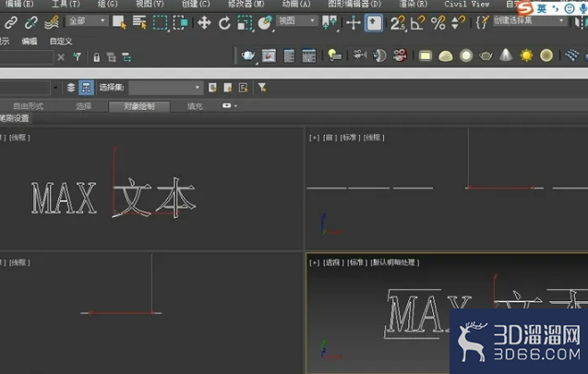Click the yellow sun light icon

[x=526, y=56]
